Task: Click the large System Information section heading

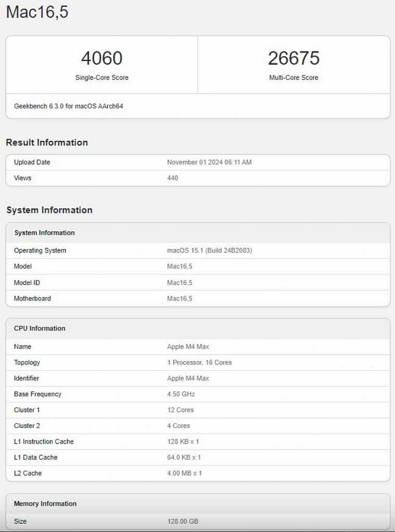Action: (49, 210)
